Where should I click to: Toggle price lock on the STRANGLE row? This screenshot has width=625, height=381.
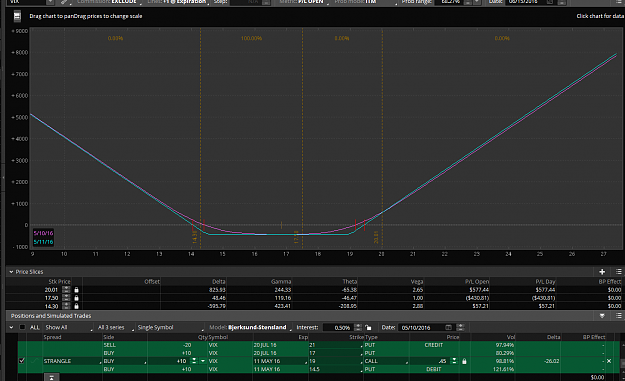(464, 361)
